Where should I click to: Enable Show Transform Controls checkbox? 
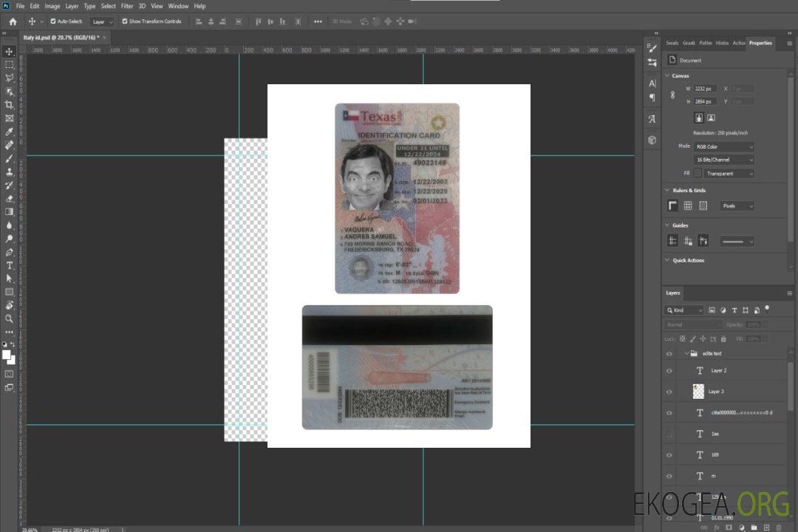coord(125,21)
